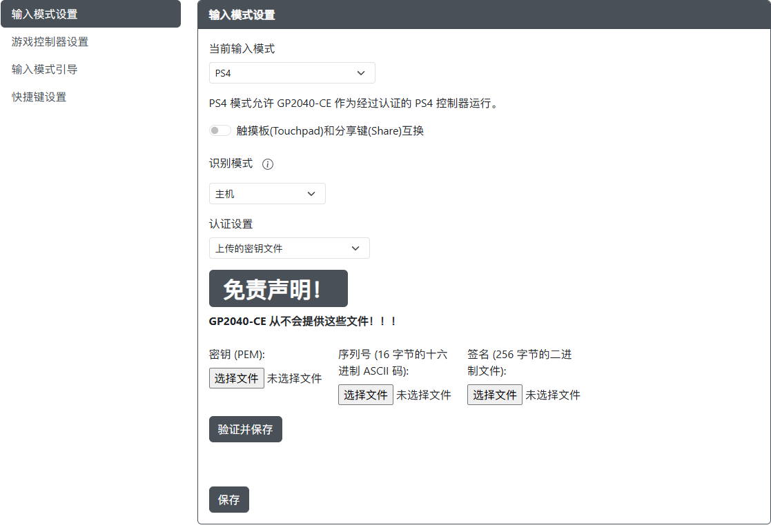Viewport: 771px width, 532px height.
Task: Click 选择文件 under 密钥 (PEM)
Action: [236, 378]
